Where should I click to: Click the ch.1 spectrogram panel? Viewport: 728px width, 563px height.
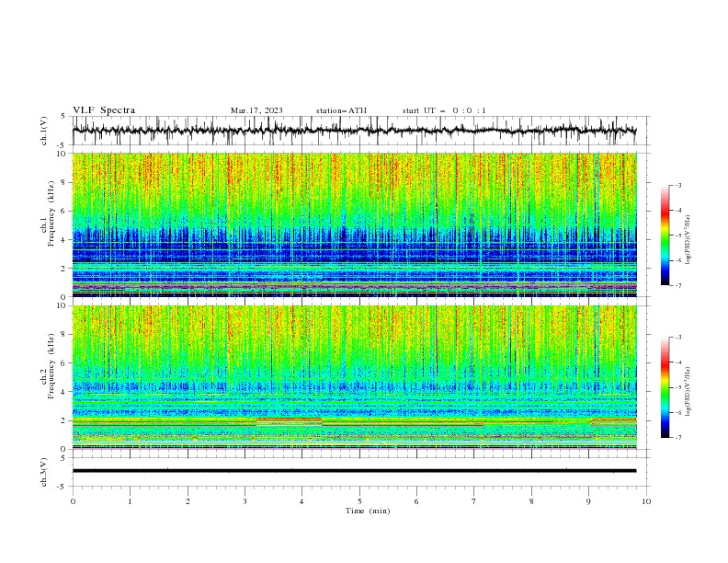point(354,224)
